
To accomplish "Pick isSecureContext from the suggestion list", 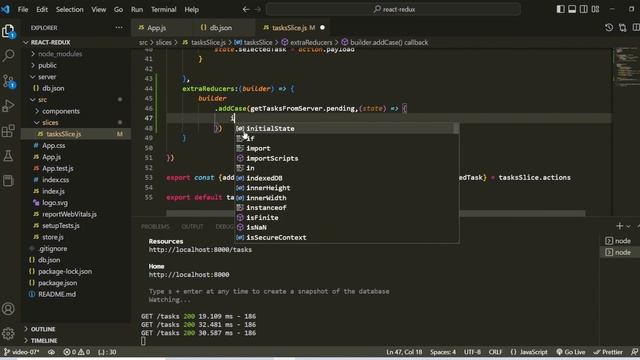I will point(346,237).
